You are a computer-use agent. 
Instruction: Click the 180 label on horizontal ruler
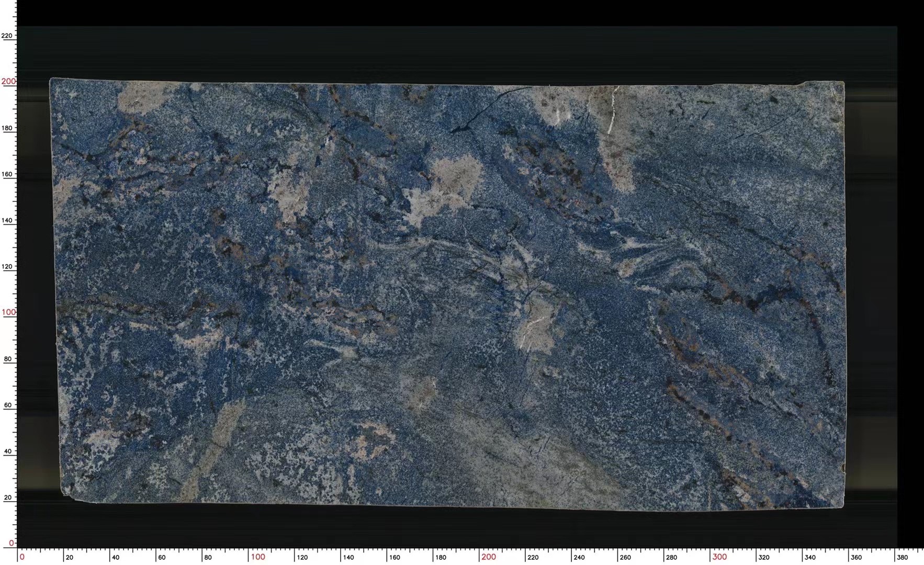[x=441, y=558]
